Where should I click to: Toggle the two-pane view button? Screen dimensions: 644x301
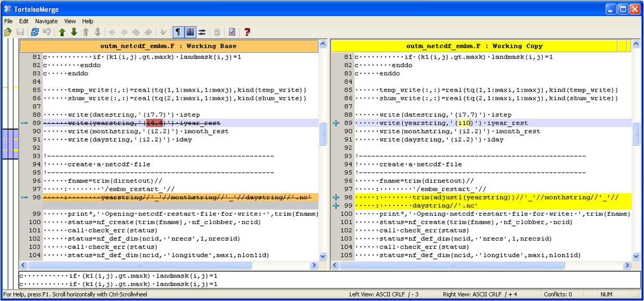point(190,32)
